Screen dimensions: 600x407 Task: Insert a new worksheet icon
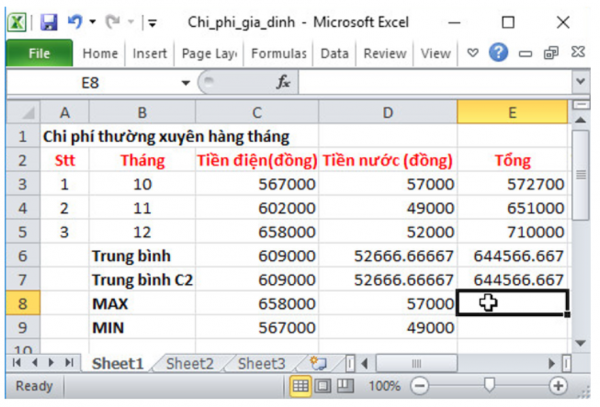pos(318,363)
